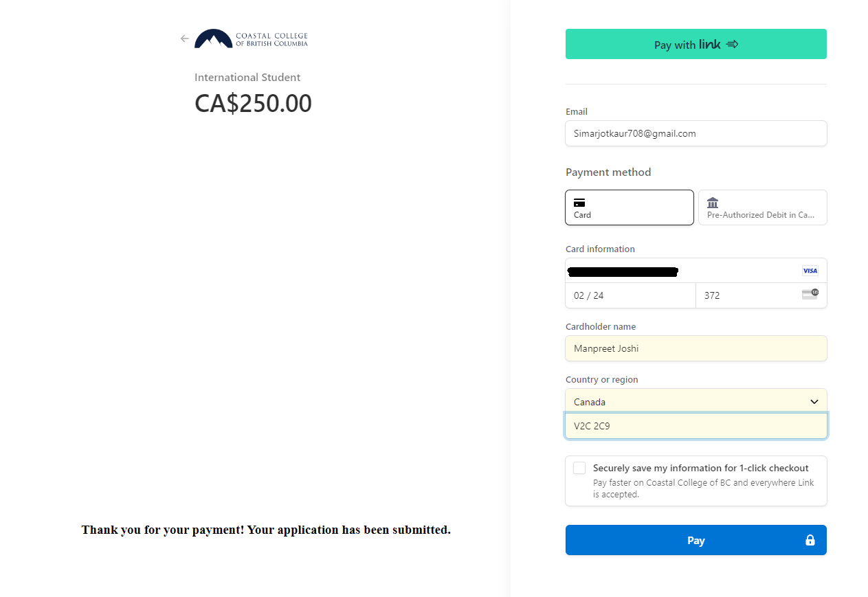The image size is (868, 597).
Task: Select Pre-Authorized Debit in Canada tab
Action: [763, 207]
